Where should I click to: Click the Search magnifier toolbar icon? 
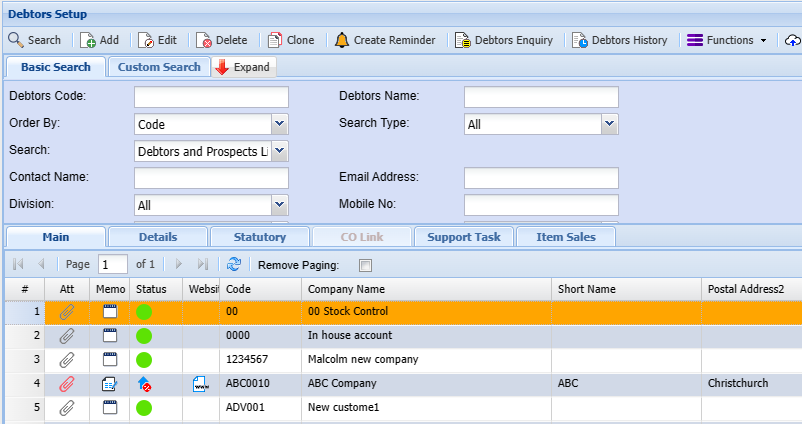[x=17, y=40]
